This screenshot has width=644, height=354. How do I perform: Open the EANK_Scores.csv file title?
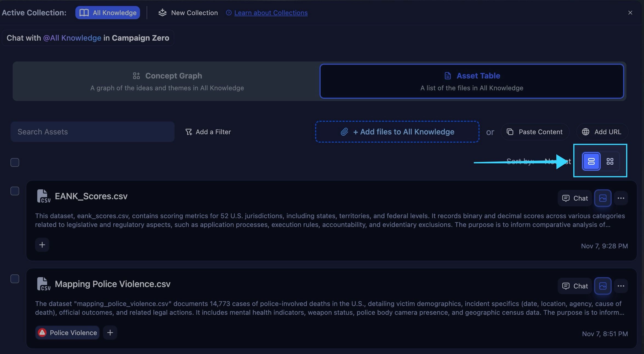[x=91, y=196]
